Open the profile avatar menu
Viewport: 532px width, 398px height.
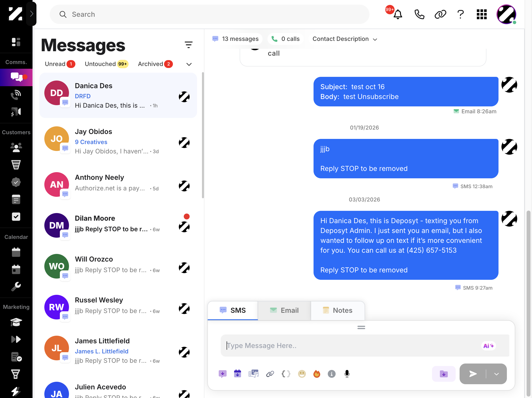pyautogui.click(x=506, y=14)
